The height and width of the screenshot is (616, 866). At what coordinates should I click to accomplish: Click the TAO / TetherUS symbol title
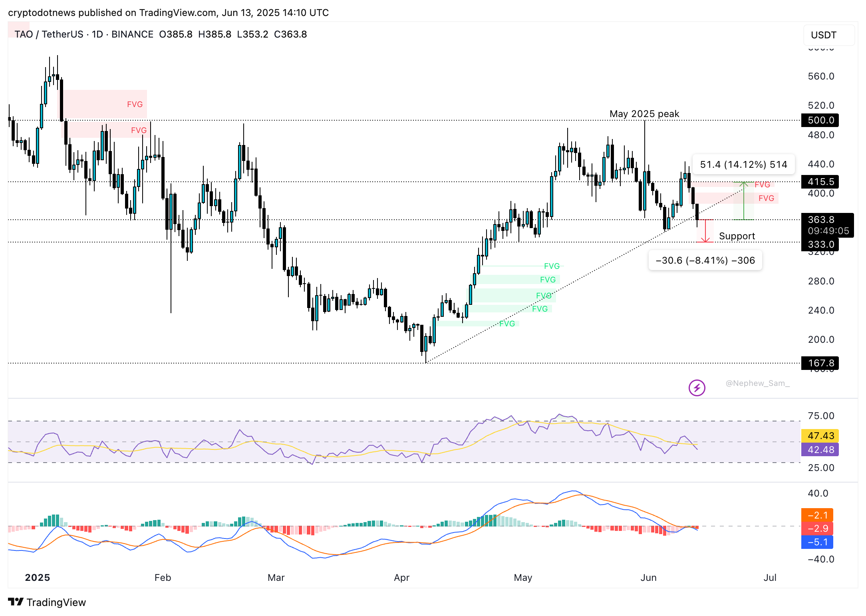(x=49, y=34)
